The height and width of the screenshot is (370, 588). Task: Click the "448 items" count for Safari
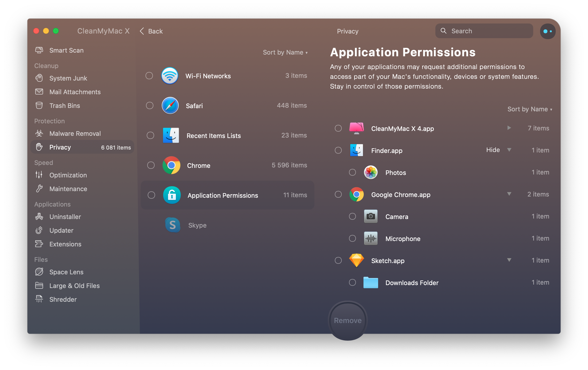292,105
